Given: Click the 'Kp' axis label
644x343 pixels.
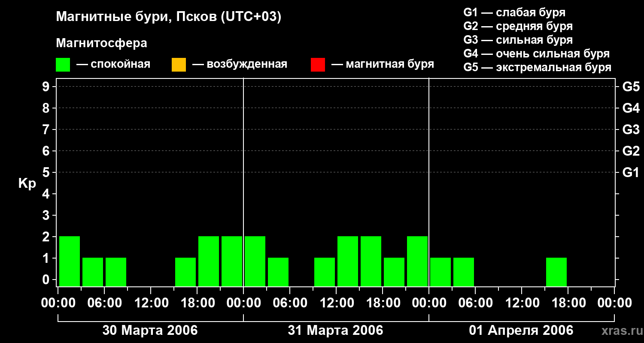Looking at the screenshot, I should click(27, 184).
